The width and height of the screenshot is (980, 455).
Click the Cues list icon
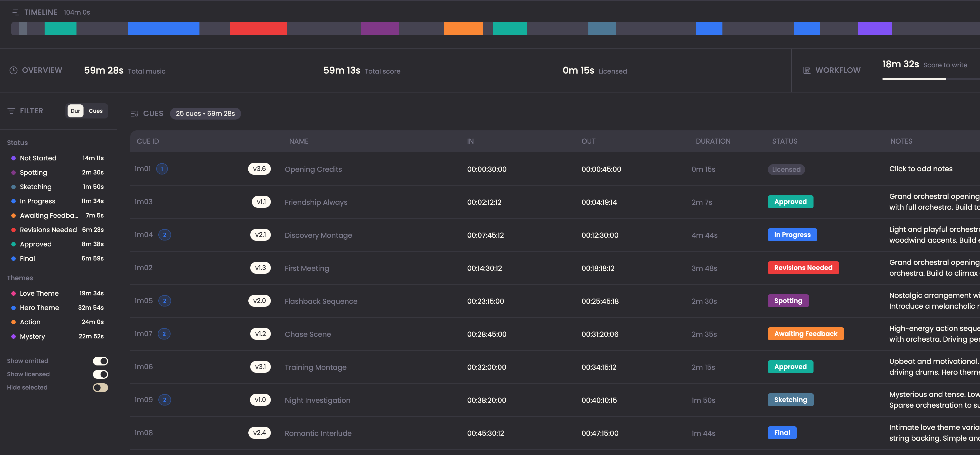(x=134, y=113)
